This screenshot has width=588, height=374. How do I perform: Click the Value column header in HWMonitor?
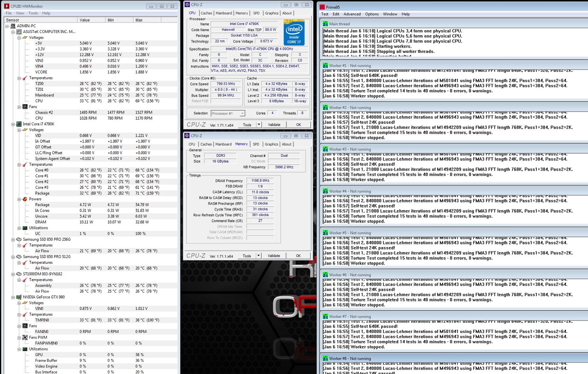[91, 20]
